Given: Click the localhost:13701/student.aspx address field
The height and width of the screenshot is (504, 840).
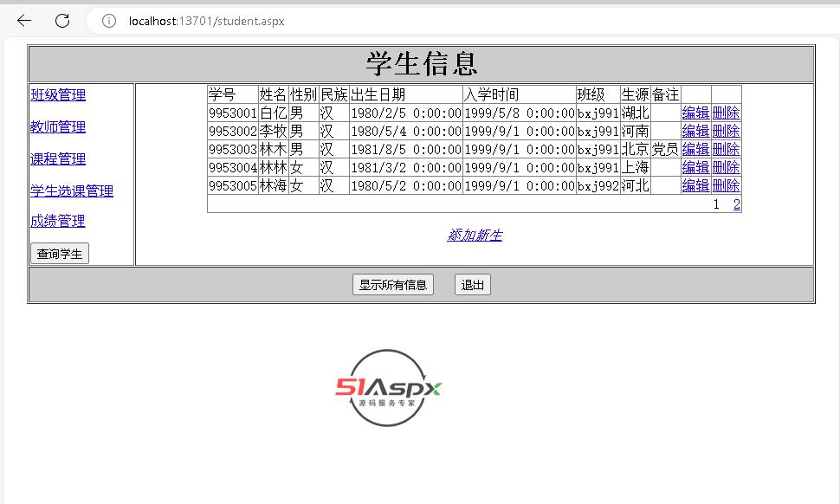Looking at the screenshot, I should pos(206,21).
